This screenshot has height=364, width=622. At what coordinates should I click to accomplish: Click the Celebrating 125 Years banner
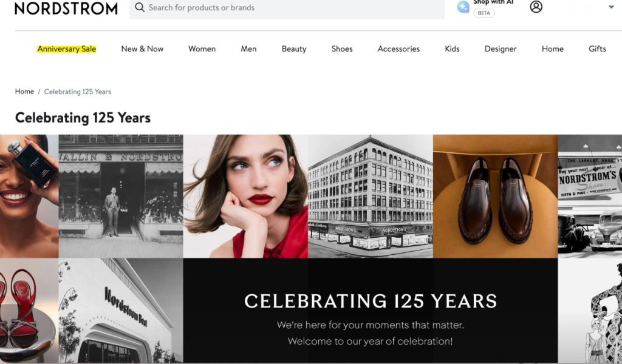[x=371, y=311]
